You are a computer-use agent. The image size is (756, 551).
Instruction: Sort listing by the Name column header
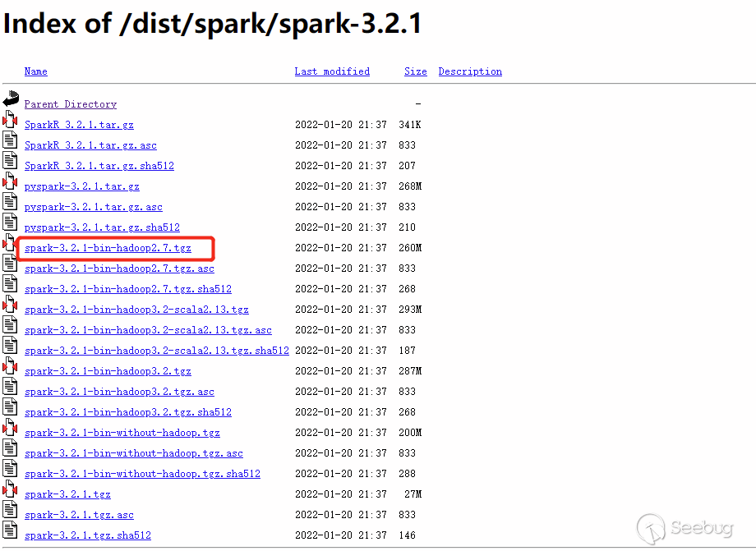point(35,71)
